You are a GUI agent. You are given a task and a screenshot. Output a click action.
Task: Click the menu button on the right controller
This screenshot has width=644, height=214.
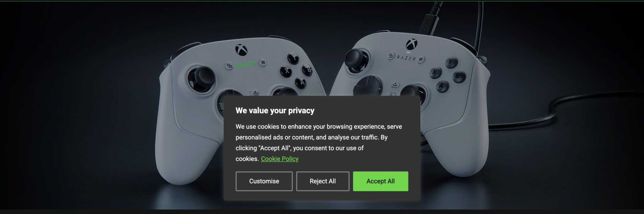coord(421,59)
